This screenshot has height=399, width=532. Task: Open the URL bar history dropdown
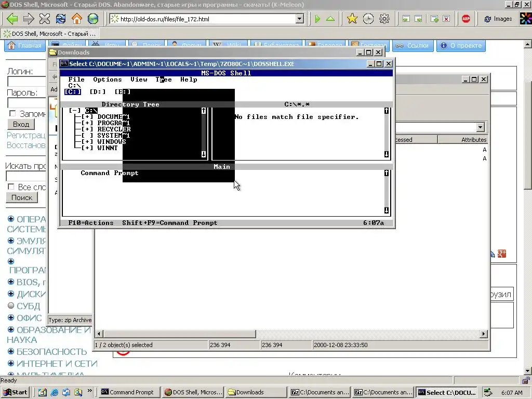[300, 19]
